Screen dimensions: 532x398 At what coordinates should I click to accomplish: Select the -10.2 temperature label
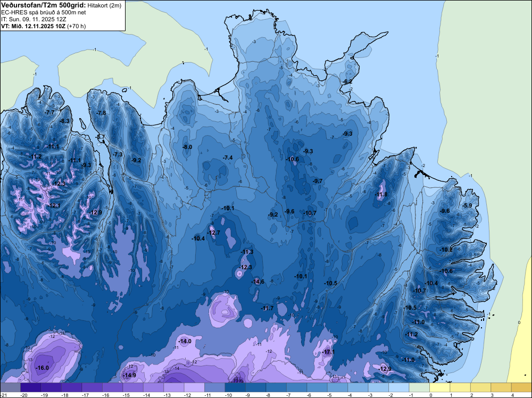tap(446, 250)
